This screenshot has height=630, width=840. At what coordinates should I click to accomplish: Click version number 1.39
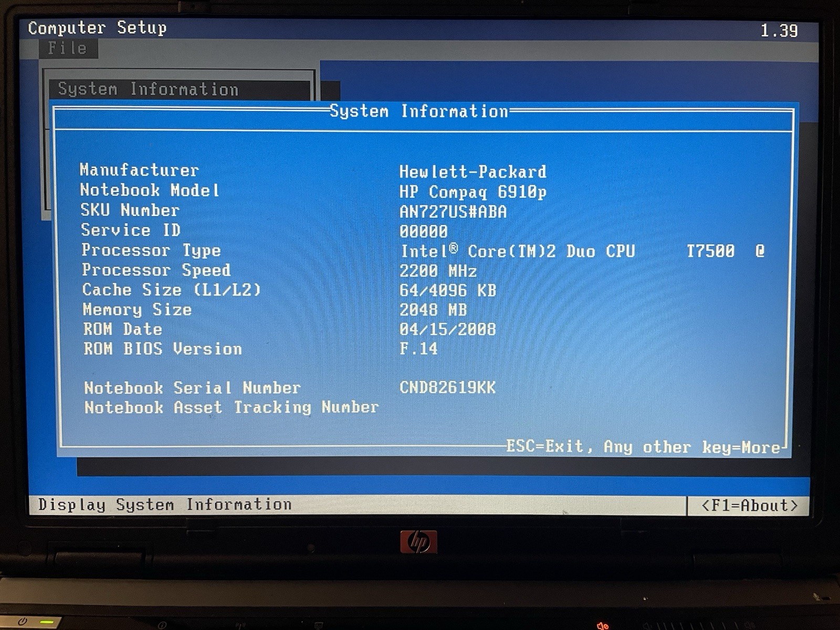[779, 31]
